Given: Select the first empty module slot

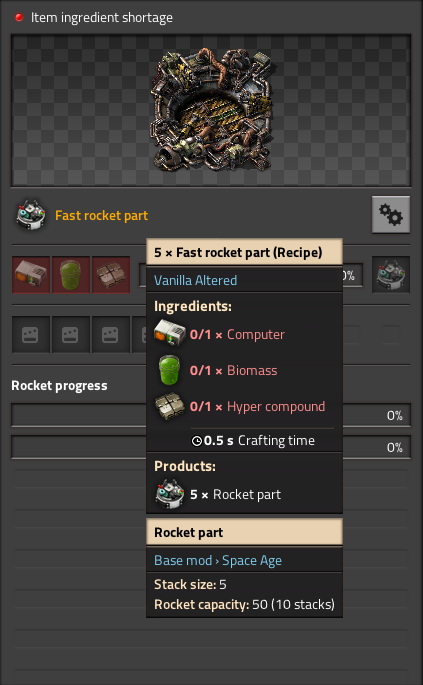Looking at the screenshot, I should 31,335.
